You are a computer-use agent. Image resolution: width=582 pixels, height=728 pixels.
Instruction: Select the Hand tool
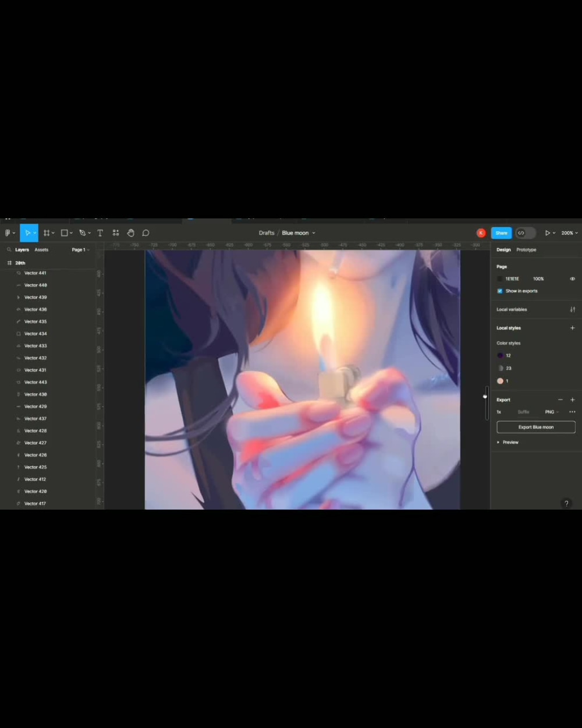tap(131, 233)
